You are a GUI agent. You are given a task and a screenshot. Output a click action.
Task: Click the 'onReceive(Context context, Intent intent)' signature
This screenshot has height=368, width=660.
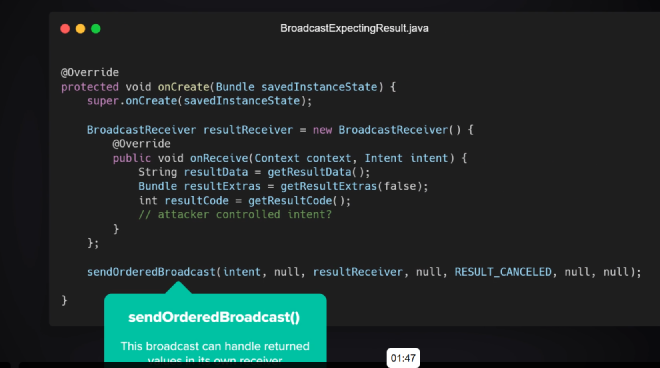(x=322, y=158)
